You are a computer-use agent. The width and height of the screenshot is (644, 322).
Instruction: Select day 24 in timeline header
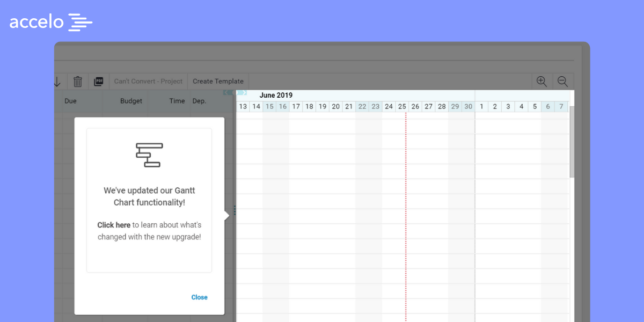tap(389, 106)
